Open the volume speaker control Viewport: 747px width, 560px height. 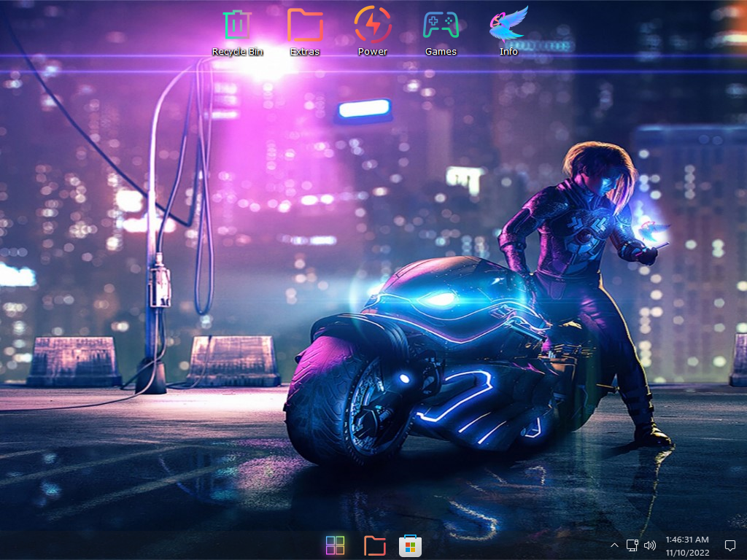[x=650, y=545]
